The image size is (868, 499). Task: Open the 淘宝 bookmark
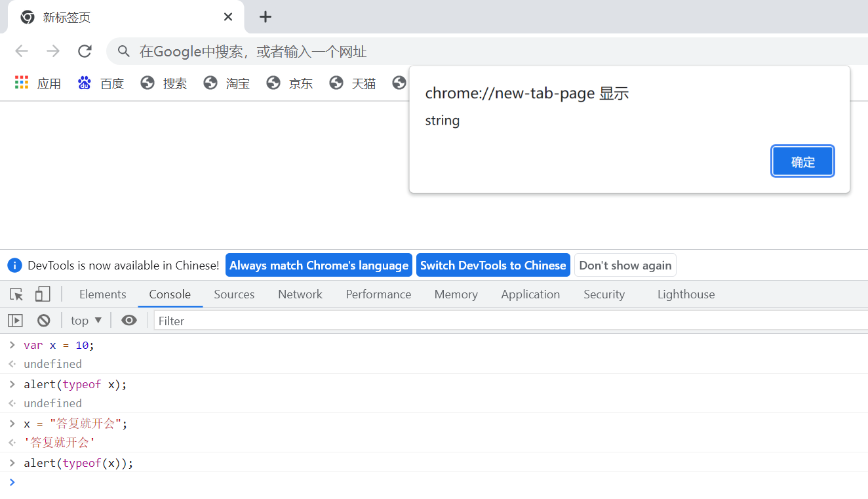click(x=237, y=83)
